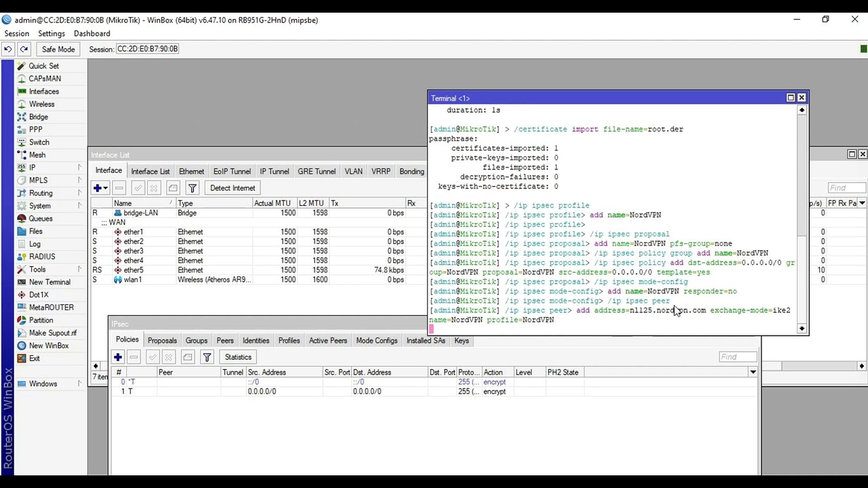Open Queues sidebar item

click(x=40, y=218)
